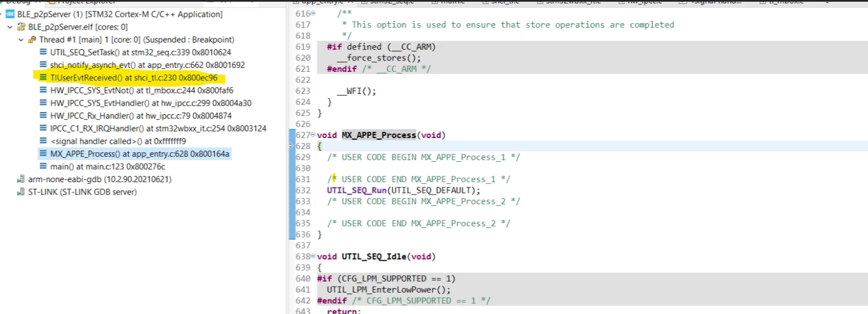868x314 pixels.
Task: Select the HW_IPCC_SYS_EvtNot() stack frame
Action: 136,91
